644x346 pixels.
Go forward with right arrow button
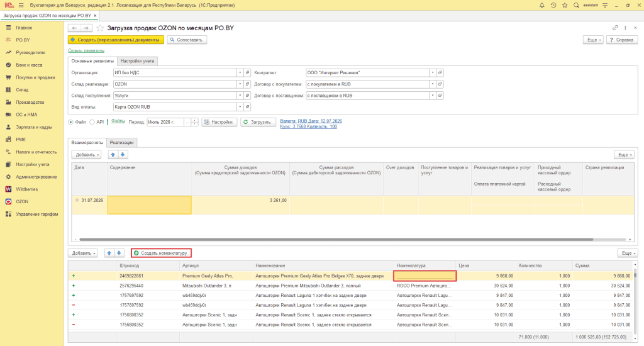(86, 28)
